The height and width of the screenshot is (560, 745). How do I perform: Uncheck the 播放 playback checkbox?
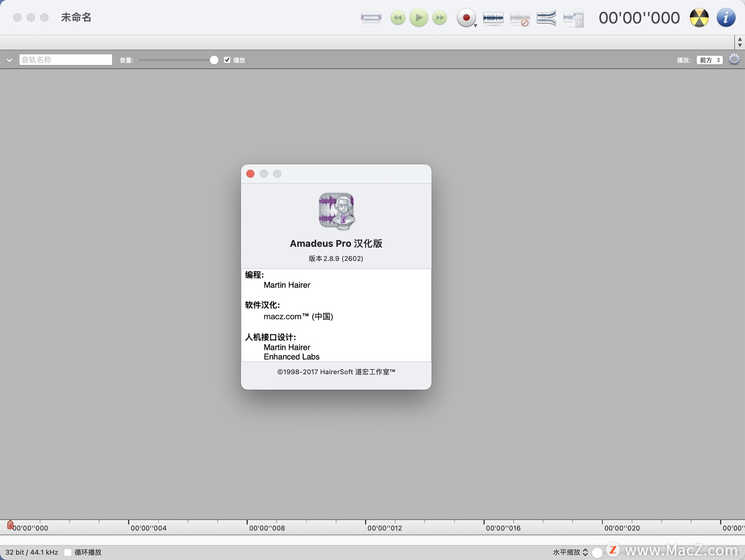pos(227,60)
